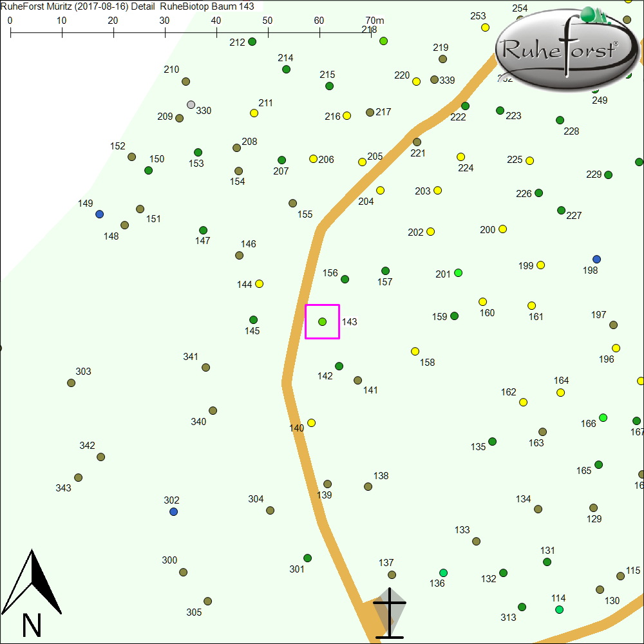Select olive tree marker 303
This screenshot has width=644, height=644.
[71, 383]
